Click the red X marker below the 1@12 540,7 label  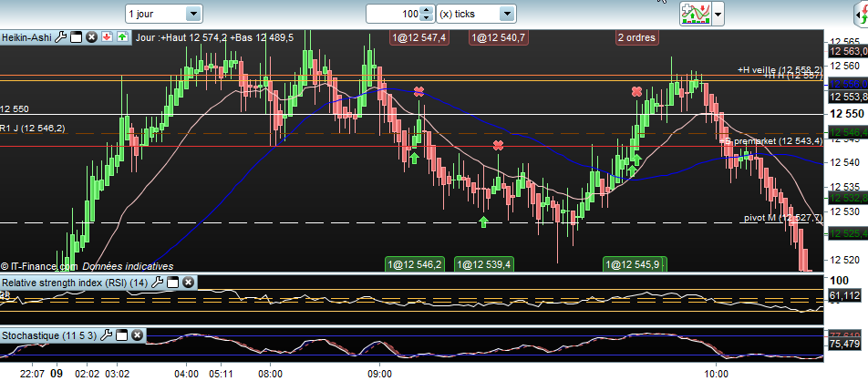pyautogui.click(x=498, y=146)
